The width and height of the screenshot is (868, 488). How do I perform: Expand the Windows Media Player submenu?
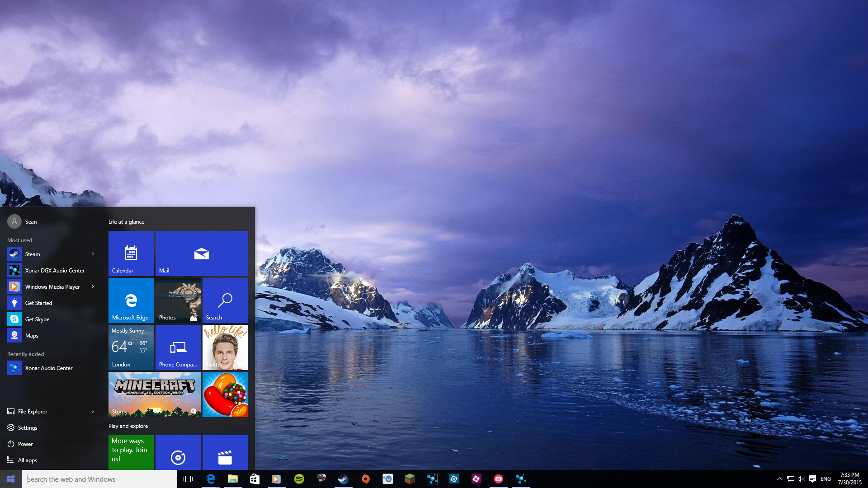[92, 286]
